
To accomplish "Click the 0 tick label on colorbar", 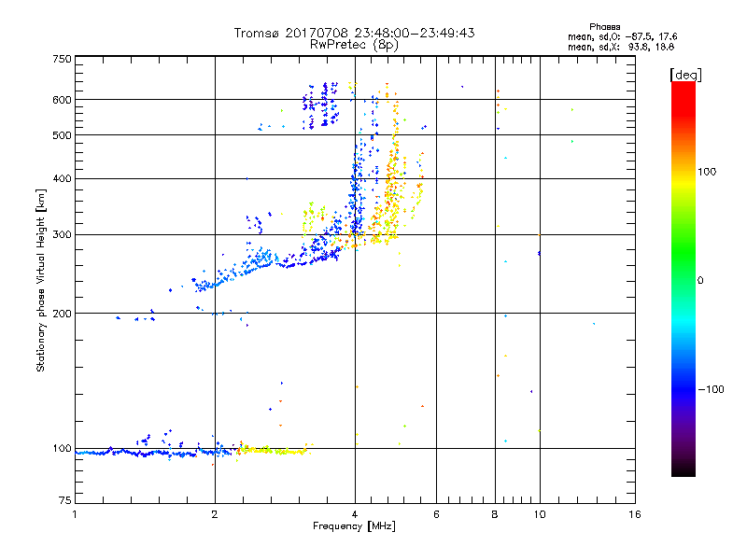I will [700, 280].
